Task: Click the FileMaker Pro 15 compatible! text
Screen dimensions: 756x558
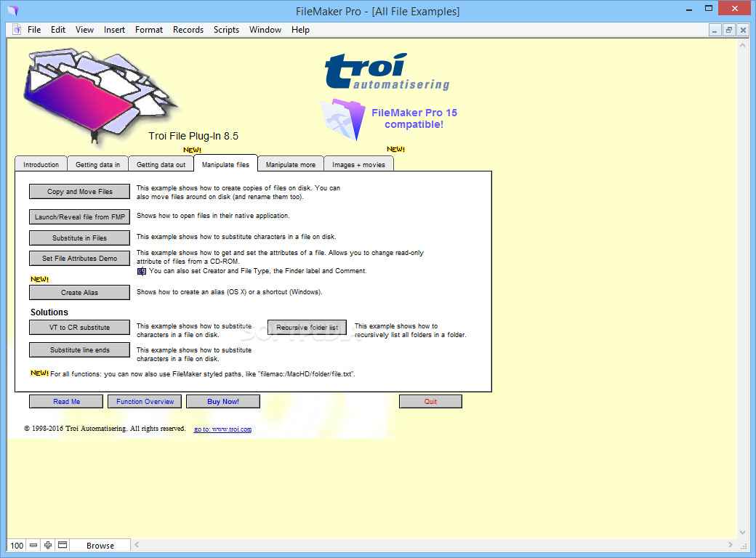Action: pos(414,118)
